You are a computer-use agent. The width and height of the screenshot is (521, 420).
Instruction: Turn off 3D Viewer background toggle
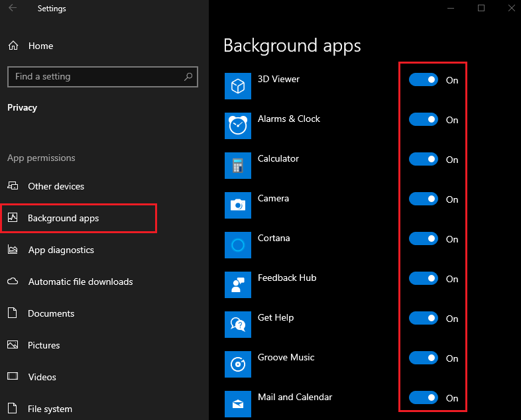[424, 79]
